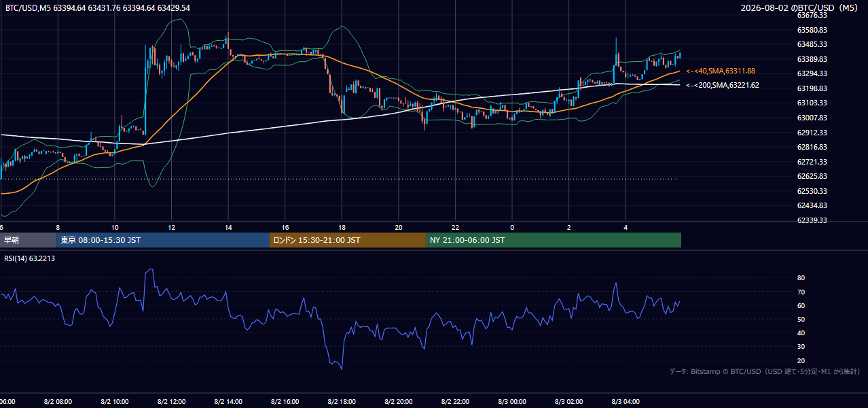Click the price axis value 63007.83

point(812,118)
